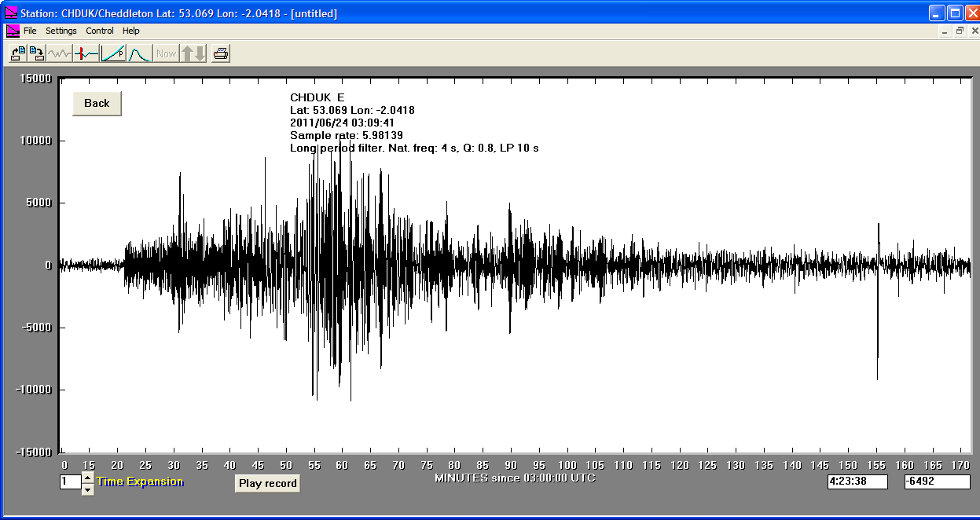Click the MINUTES since 03:00:00 UTC label
Image resolution: width=980 pixels, height=520 pixels.
(515, 478)
